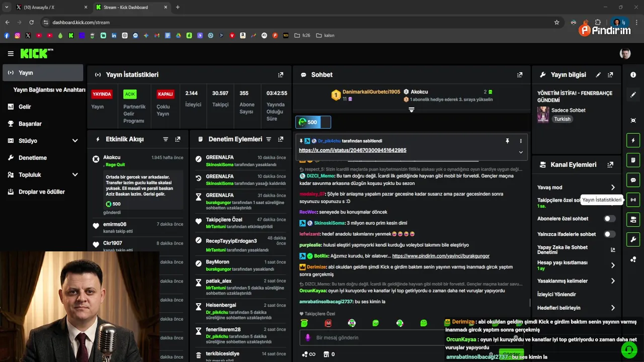Click the info icon in right sidebar
Screen dimensions: 644x362
click(x=633, y=74)
